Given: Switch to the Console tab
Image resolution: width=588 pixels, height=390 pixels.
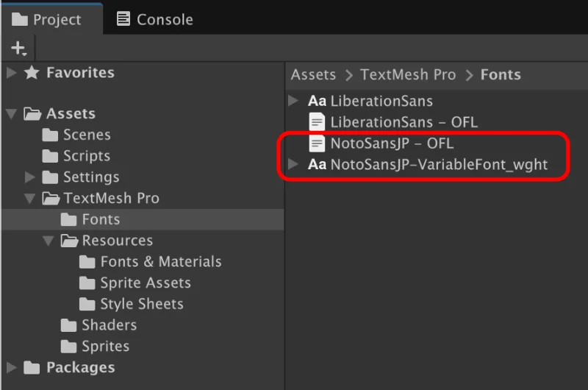Looking at the screenshot, I should click(x=155, y=19).
